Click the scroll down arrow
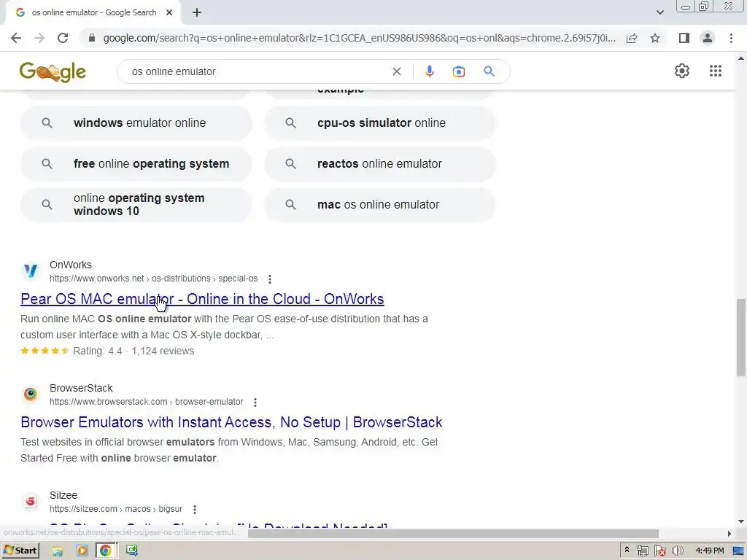Screen dimensions: 747x560 point(741,521)
